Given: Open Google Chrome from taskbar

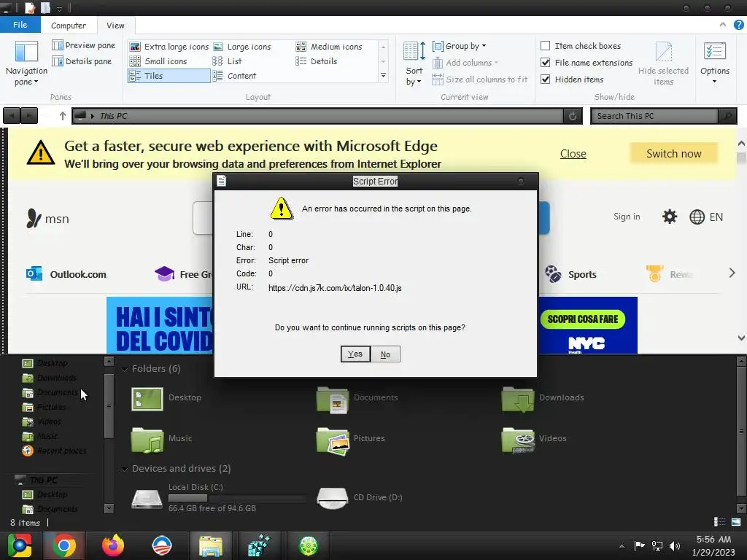Looking at the screenshot, I should coord(64,545).
